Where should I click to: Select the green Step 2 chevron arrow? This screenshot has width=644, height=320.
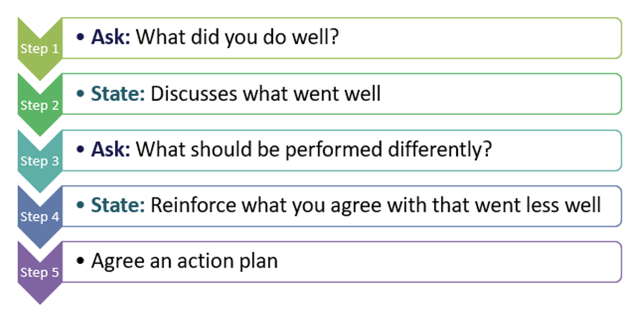coord(39,105)
